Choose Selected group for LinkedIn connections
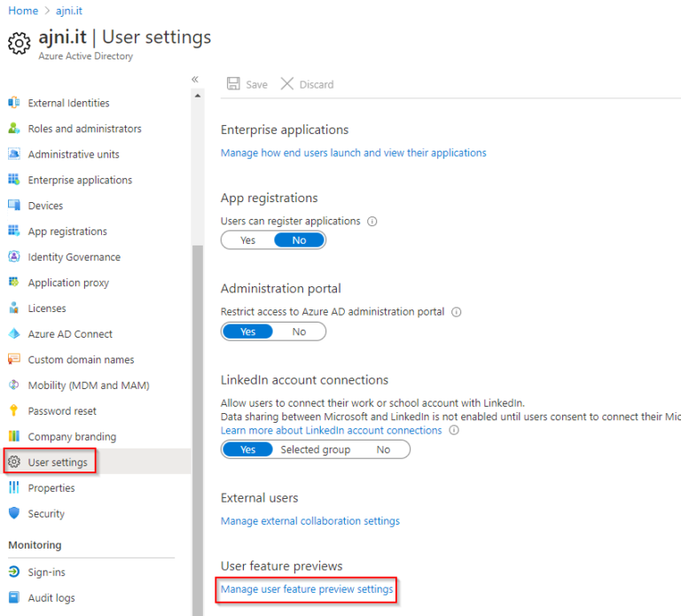The height and width of the screenshot is (616, 681). click(x=316, y=449)
